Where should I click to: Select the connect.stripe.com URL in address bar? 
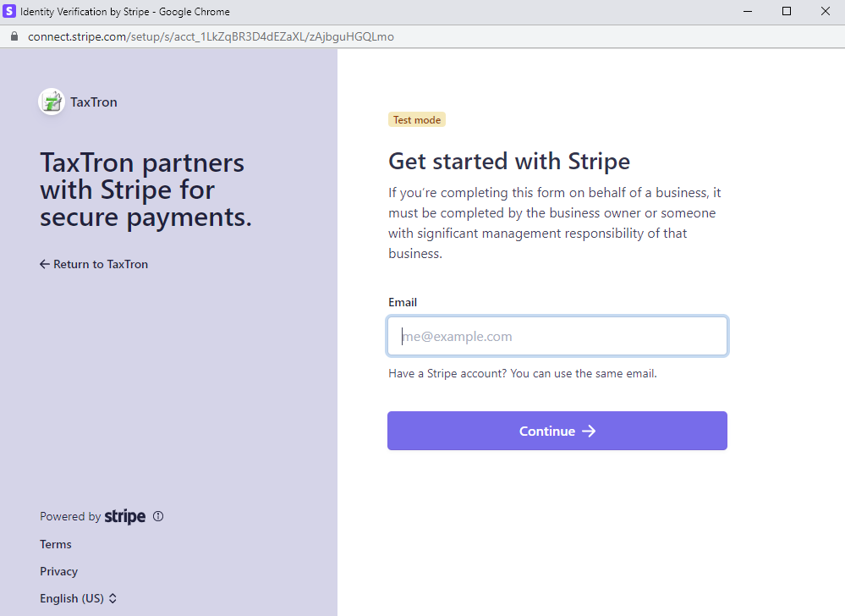point(211,36)
